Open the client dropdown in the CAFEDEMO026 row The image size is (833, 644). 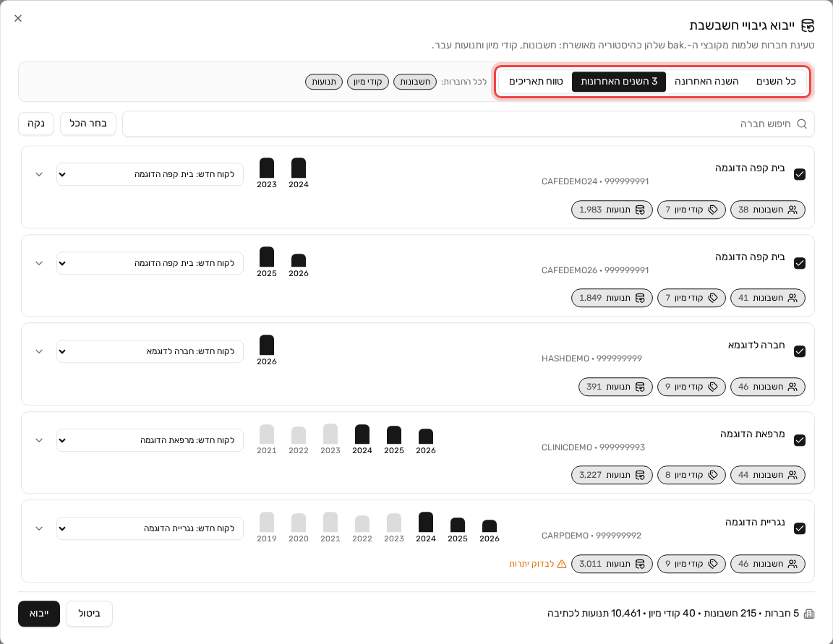[150, 263]
